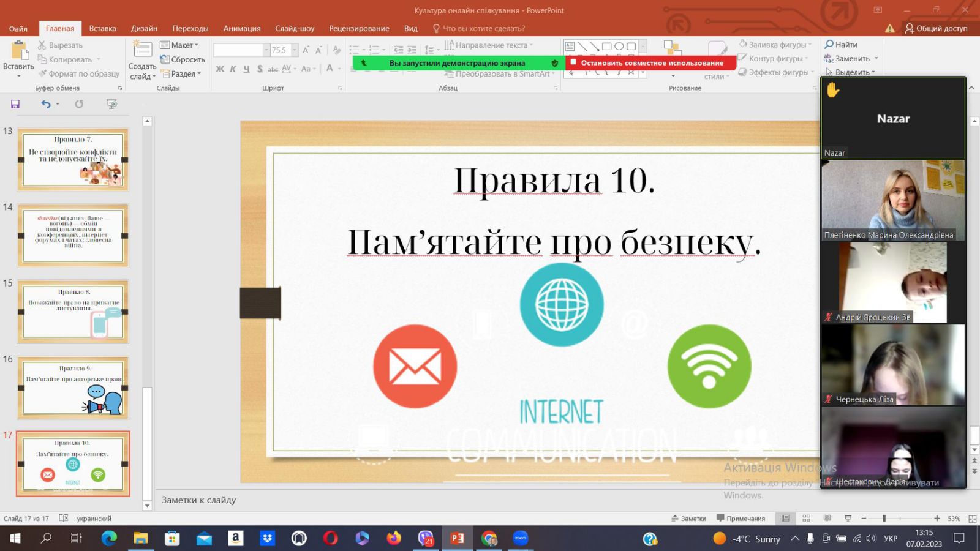
Task: Toggle italic К formatting
Action: 233,69
